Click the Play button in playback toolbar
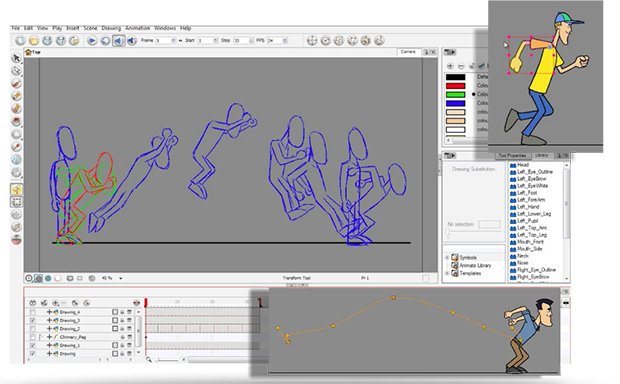Viewport: 620px width, 384px height. [x=92, y=41]
